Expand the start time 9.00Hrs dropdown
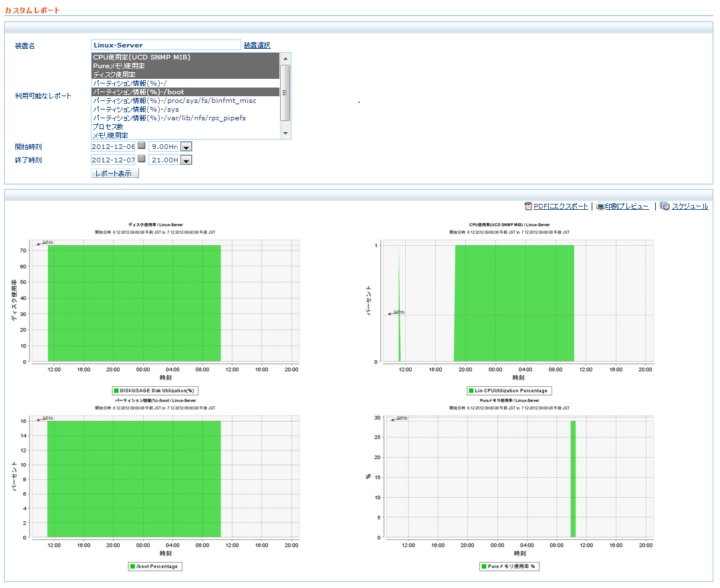The height and width of the screenshot is (588, 720). coord(187,147)
